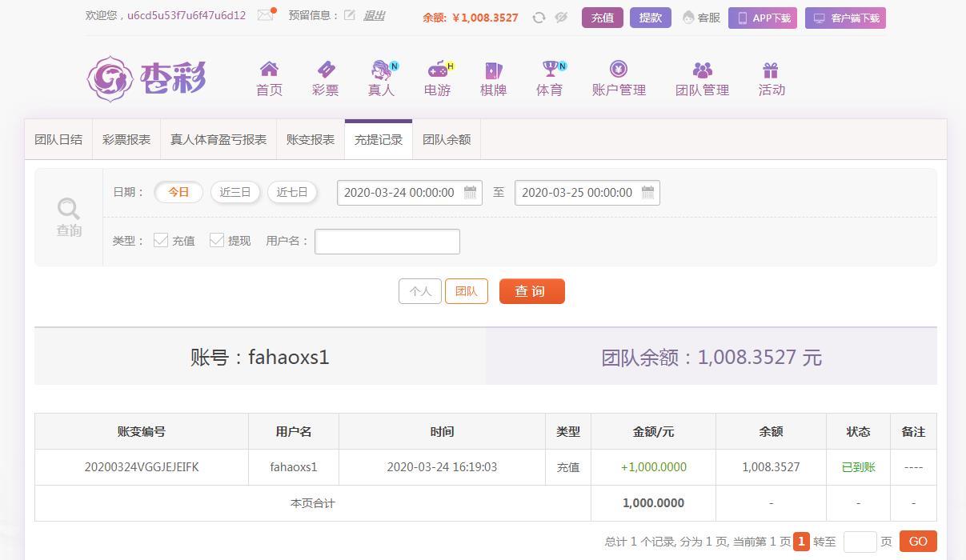Switch to the 充提记录 tab
966x560 pixels.
point(378,138)
